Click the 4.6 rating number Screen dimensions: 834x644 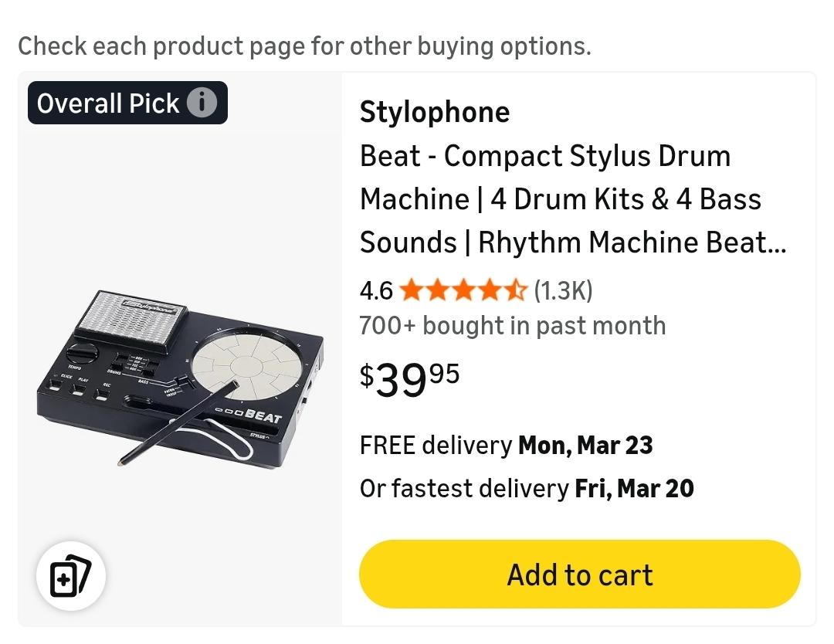(x=376, y=290)
